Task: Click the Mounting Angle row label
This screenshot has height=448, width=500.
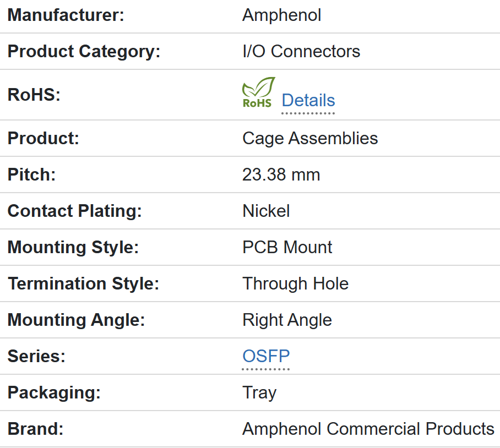Action: pos(76,320)
